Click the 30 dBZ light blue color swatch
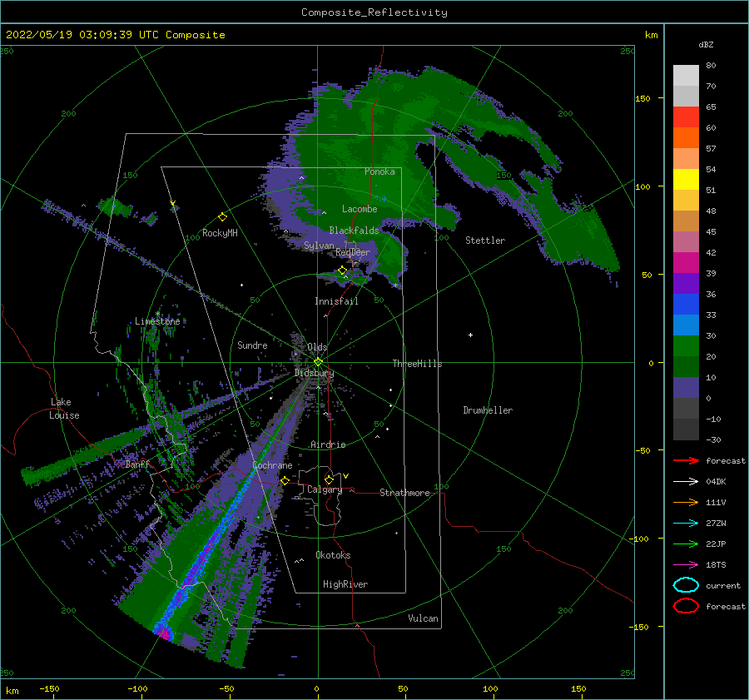749x700 pixels. coord(686,325)
